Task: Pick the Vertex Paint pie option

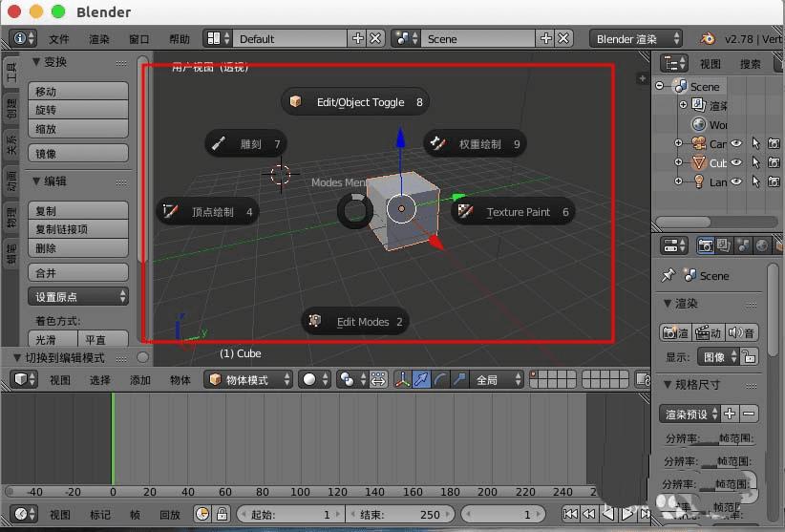Action: point(171,212)
